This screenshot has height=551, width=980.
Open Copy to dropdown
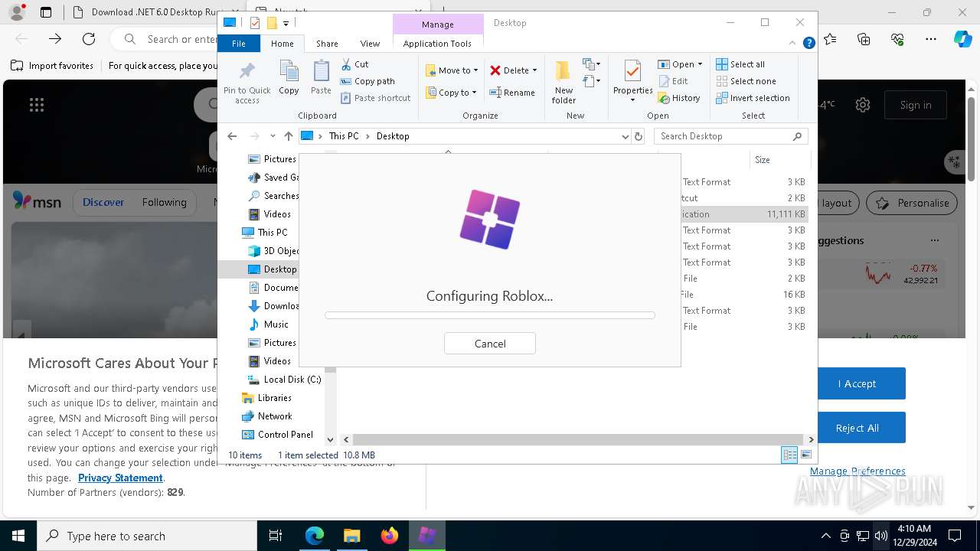(x=452, y=93)
